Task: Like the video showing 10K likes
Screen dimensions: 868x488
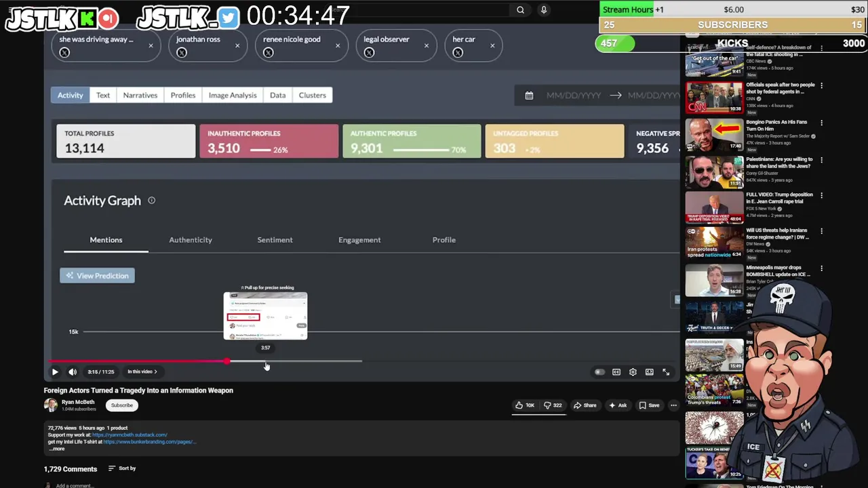Action: click(526, 405)
